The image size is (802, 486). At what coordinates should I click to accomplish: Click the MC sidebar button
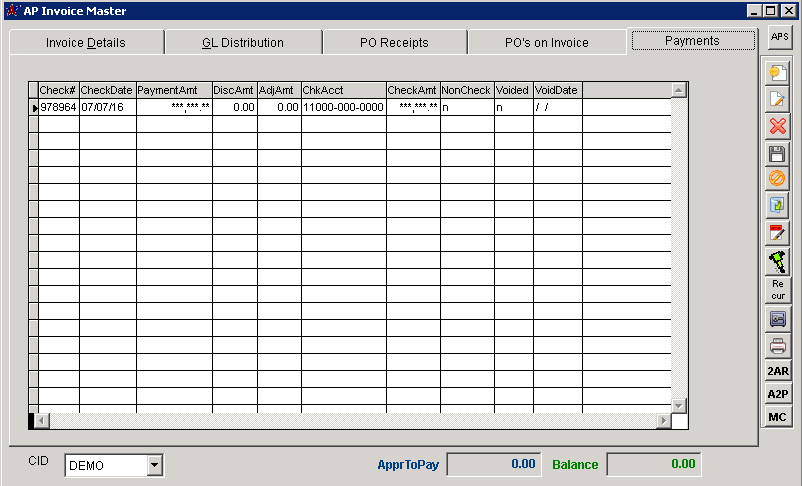tap(777, 417)
